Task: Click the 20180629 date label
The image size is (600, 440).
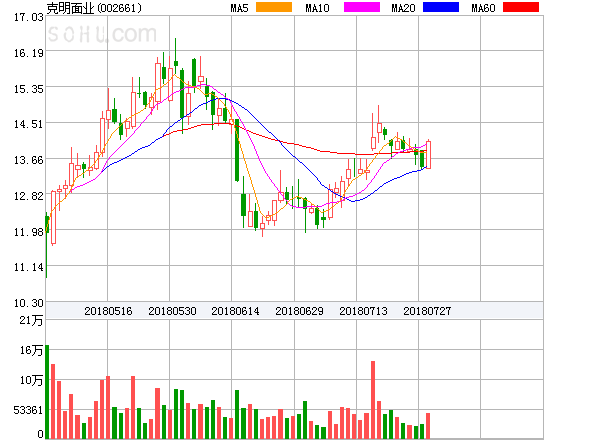Action: 299,311
